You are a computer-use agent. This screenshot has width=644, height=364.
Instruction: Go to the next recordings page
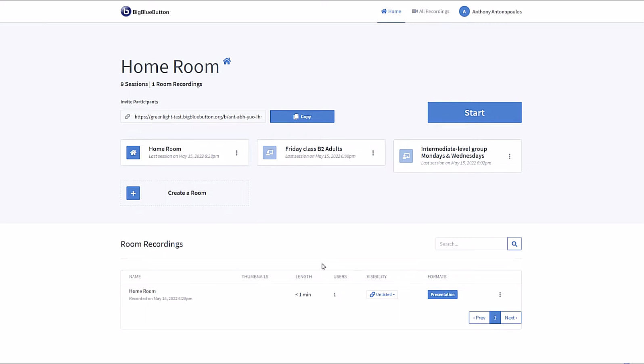tap(511, 318)
